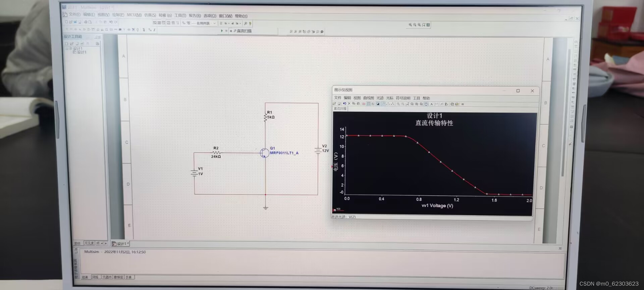
Task: Open the 光标 cursor menu in Grapher
Action: coord(389,98)
